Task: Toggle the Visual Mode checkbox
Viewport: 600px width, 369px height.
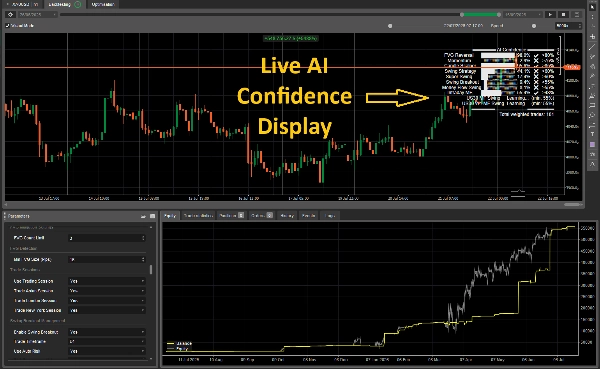Action: coord(8,26)
